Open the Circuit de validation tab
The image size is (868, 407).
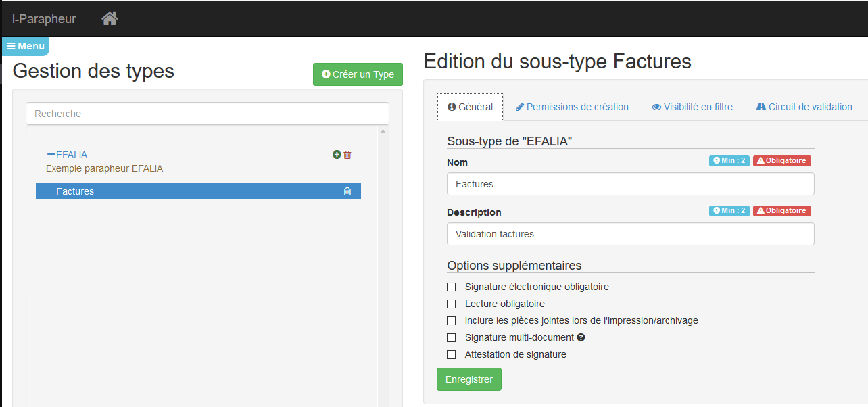point(804,107)
